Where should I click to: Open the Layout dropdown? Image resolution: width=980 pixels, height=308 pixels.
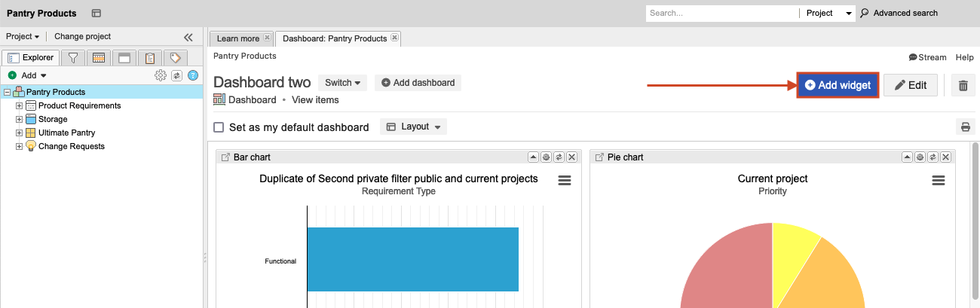[413, 127]
